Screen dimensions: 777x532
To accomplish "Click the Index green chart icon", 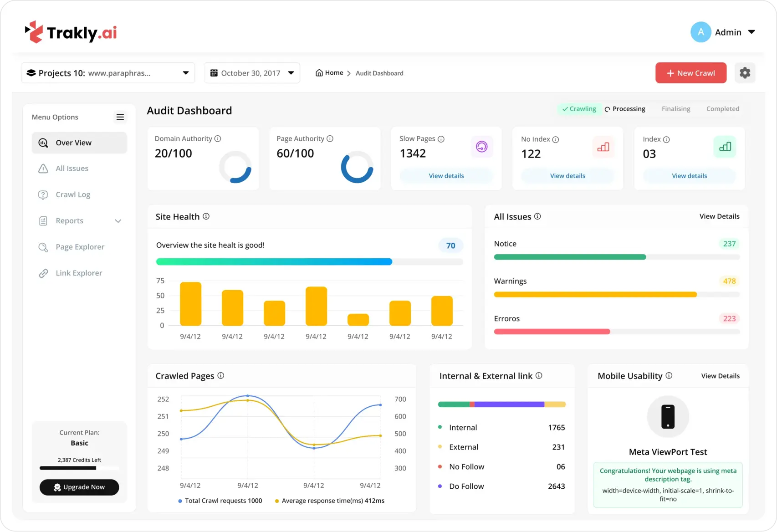I will (725, 147).
